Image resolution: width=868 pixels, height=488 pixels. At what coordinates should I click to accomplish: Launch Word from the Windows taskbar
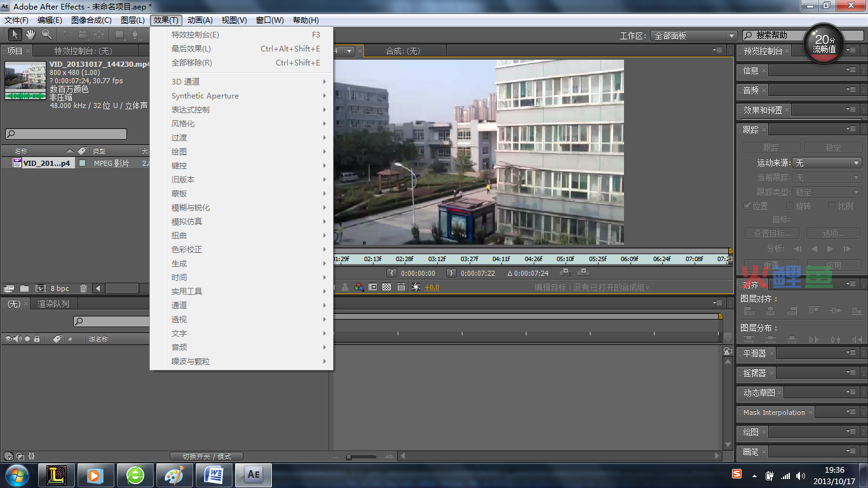point(214,475)
